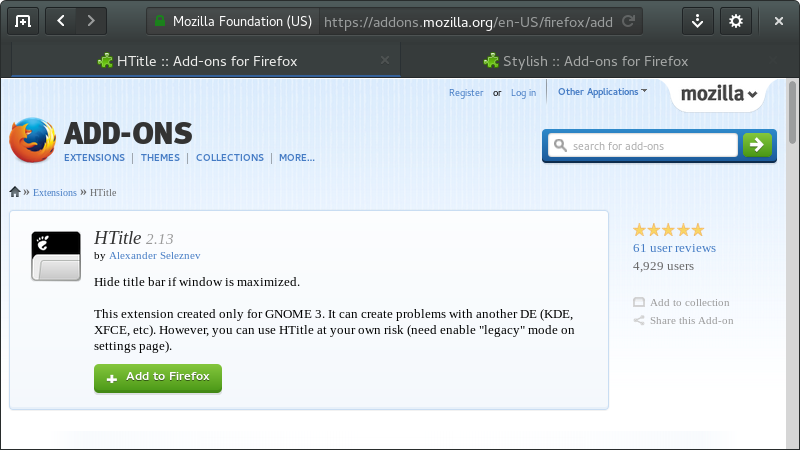Open browser settings gear menu
The image size is (800, 450).
(x=736, y=21)
